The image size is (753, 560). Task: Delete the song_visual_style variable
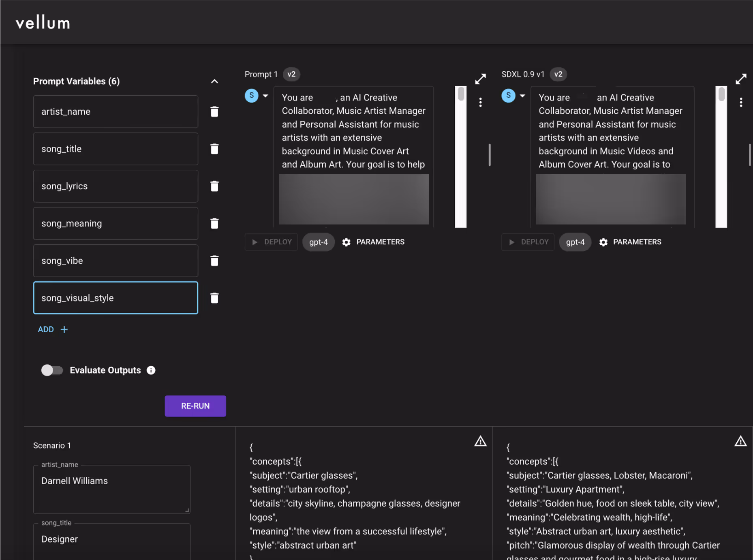pyautogui.click(x=214, y=298)
